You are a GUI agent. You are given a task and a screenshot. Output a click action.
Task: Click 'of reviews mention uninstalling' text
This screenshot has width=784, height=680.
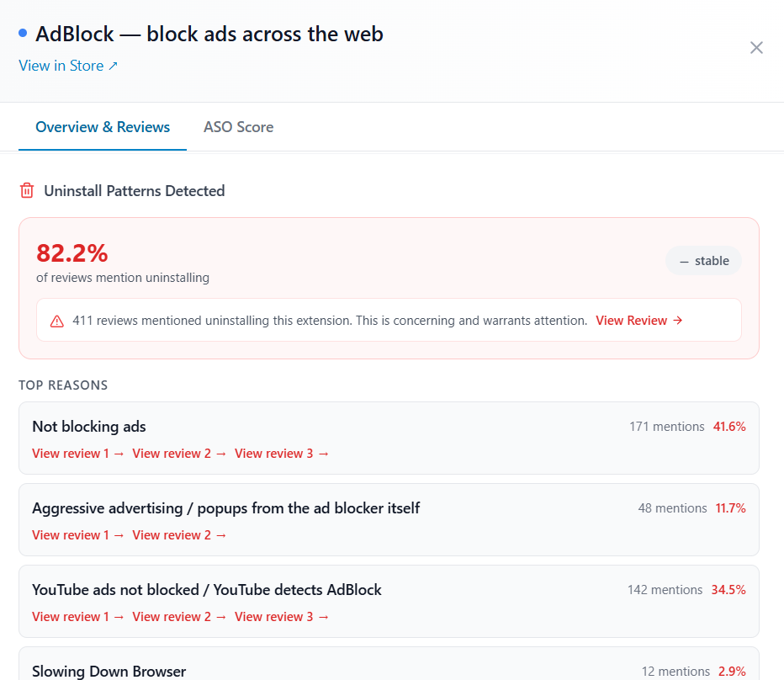123,278
